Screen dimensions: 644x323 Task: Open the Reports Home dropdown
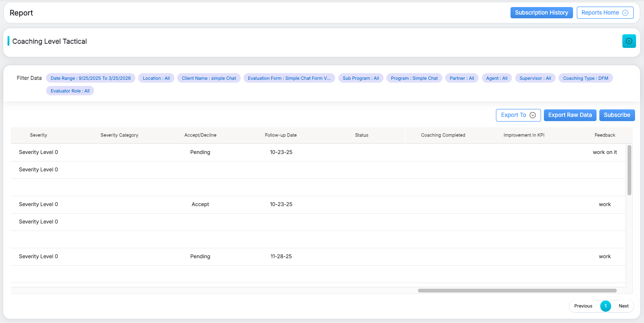point(605,13)
